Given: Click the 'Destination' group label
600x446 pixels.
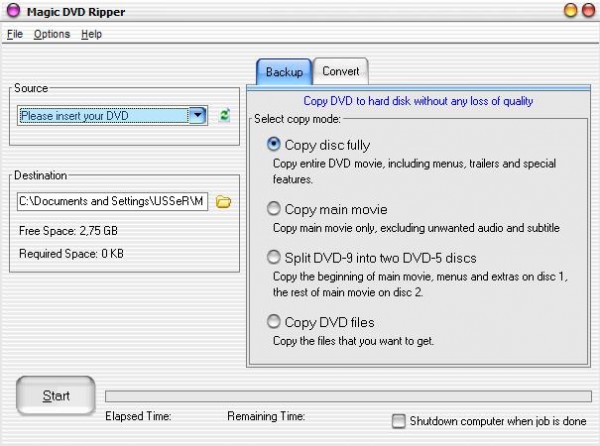Looking at the screenshot, I should tap(41, 175).
